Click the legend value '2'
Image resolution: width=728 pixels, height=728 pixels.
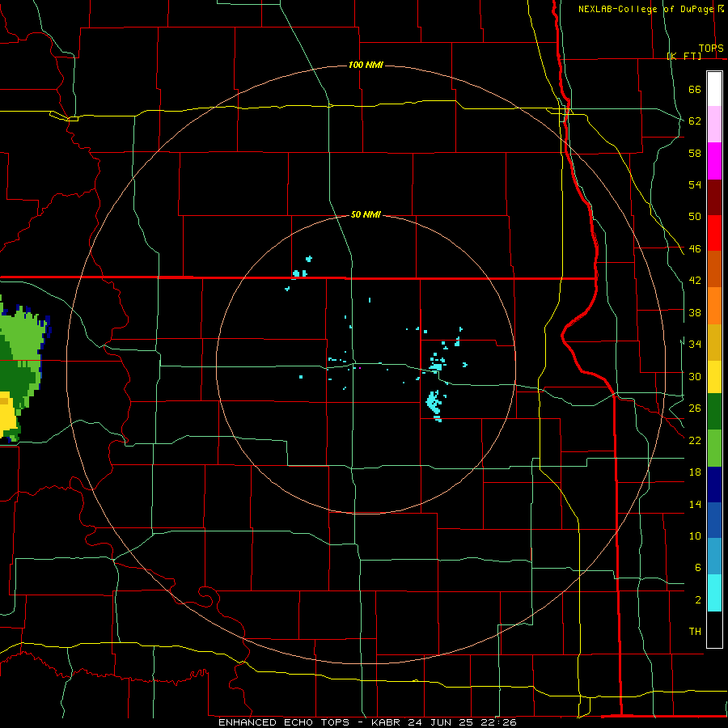697,600
